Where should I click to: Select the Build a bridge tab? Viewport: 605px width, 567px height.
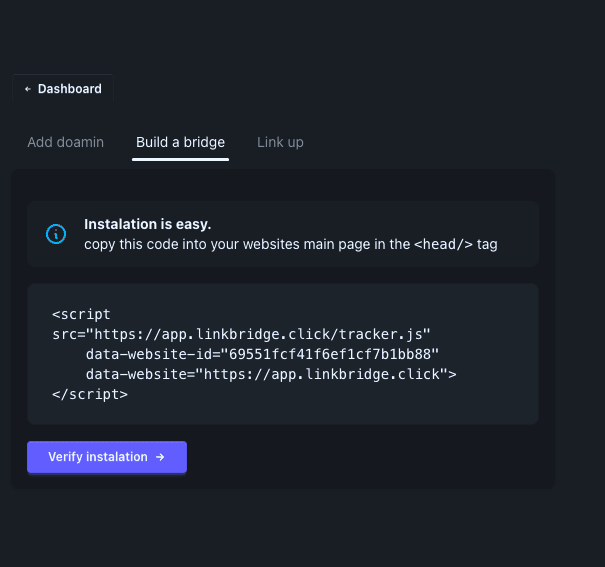180,142
